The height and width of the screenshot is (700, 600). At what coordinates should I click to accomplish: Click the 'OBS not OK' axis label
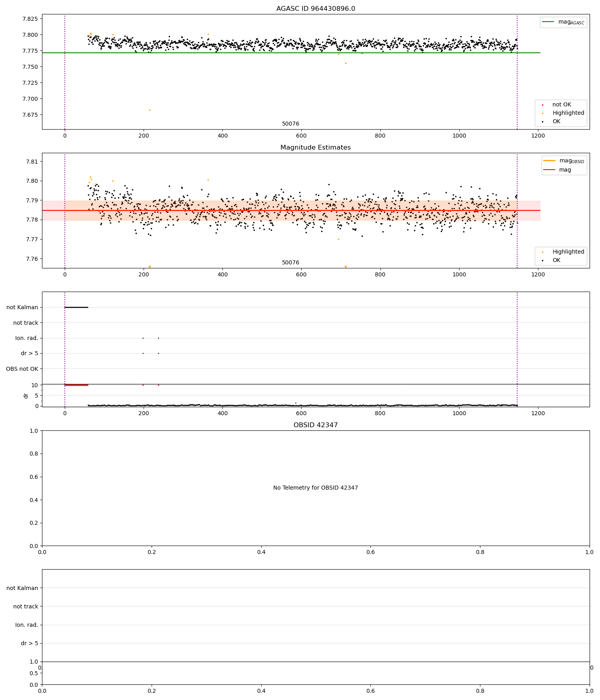point(22,369)
